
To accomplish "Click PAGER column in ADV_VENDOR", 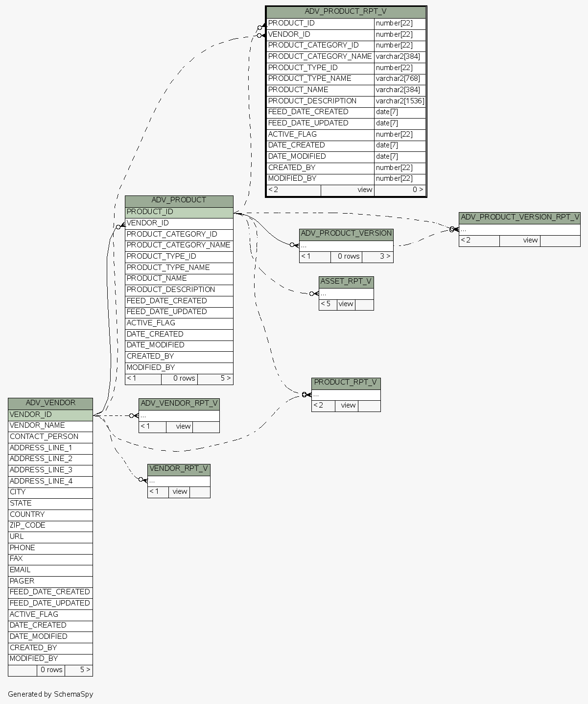I will (x=50, y=582).
